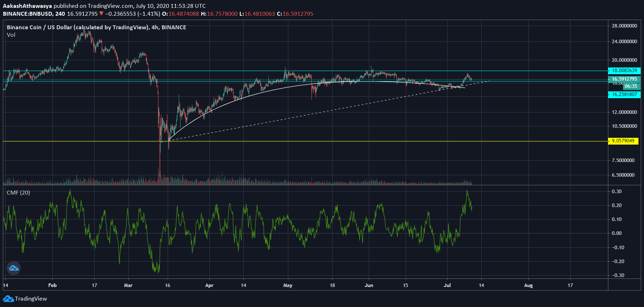This screenshot has width=644, height=307.
Task: Click the AakashAthawasya author name
Action: coord(27,6)
